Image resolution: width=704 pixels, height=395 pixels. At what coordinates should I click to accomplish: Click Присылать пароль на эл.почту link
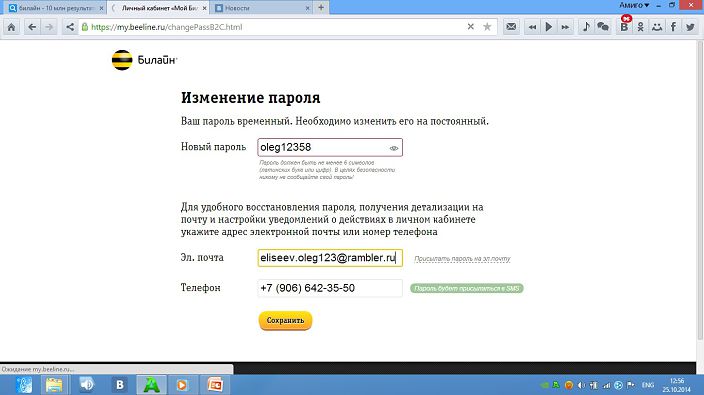[462, 259]
